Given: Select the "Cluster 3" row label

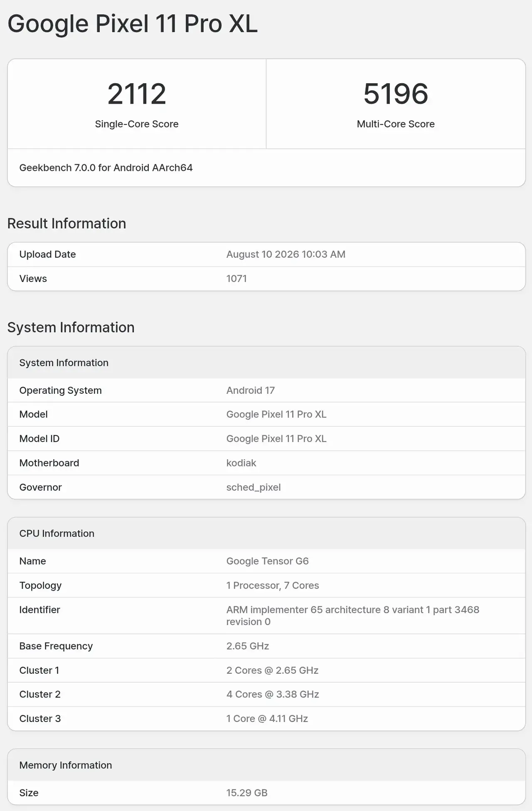Looking at the screenshot, I should click(40, 719).
